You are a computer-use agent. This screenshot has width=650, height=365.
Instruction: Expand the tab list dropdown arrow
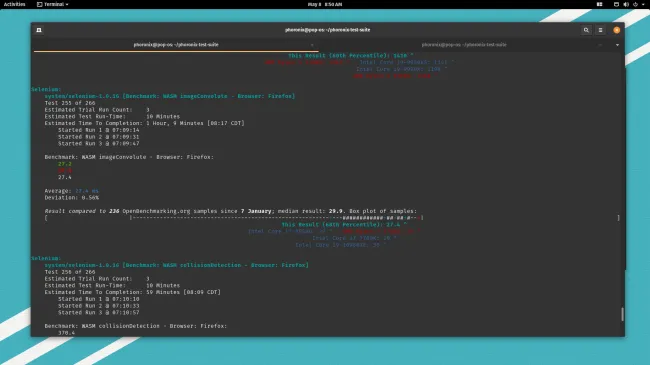tap(617, 45)
